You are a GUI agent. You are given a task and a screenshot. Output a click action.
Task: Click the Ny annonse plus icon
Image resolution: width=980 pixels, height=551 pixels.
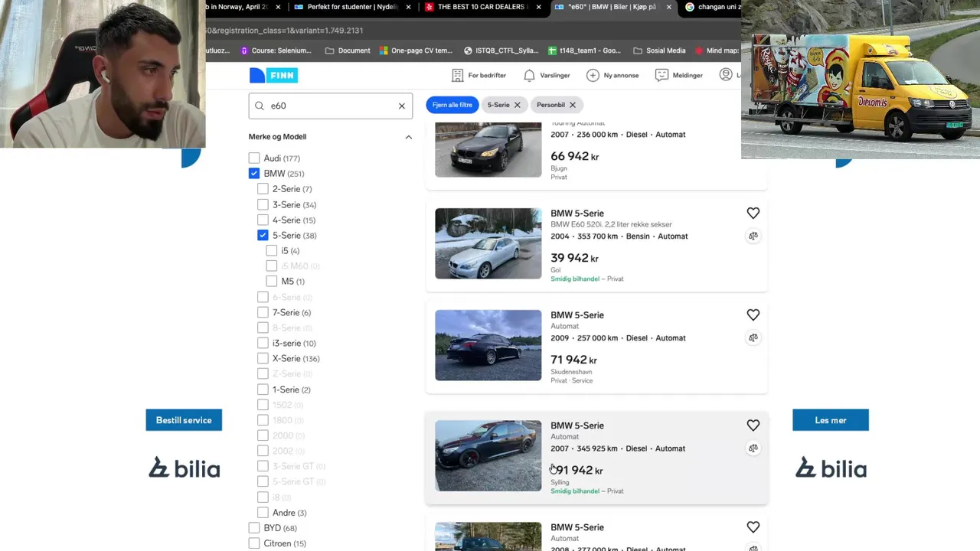593,75
